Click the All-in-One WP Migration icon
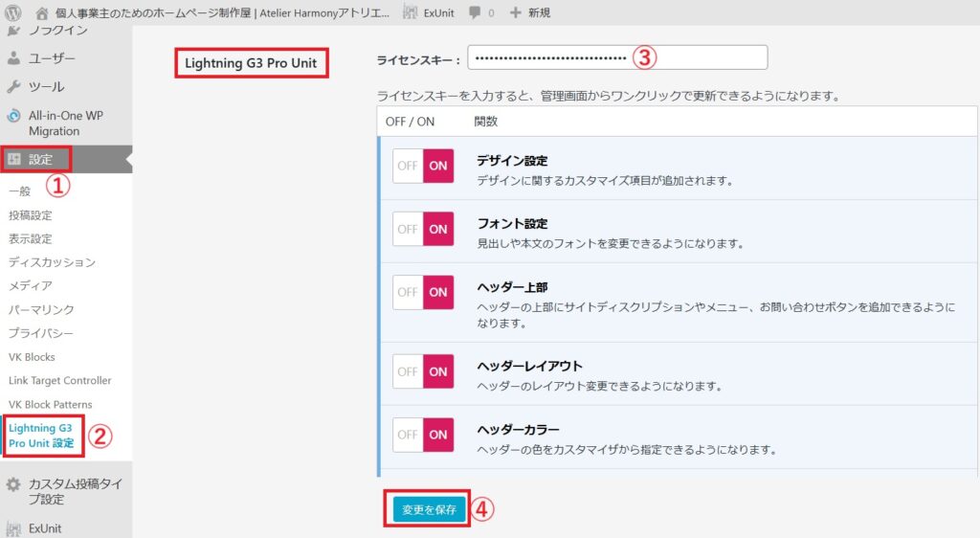The width and height of the screenshot is (980, 538). (x=13, y=116)
